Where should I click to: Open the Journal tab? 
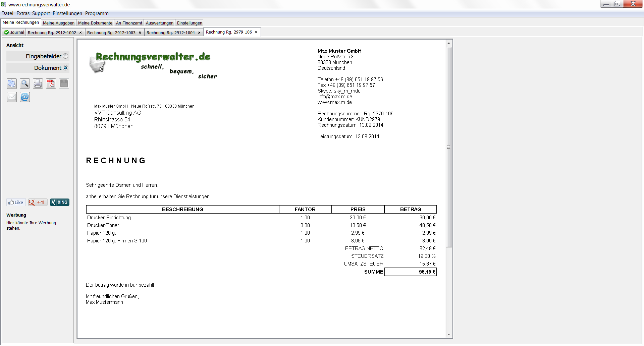coord(14,33)
